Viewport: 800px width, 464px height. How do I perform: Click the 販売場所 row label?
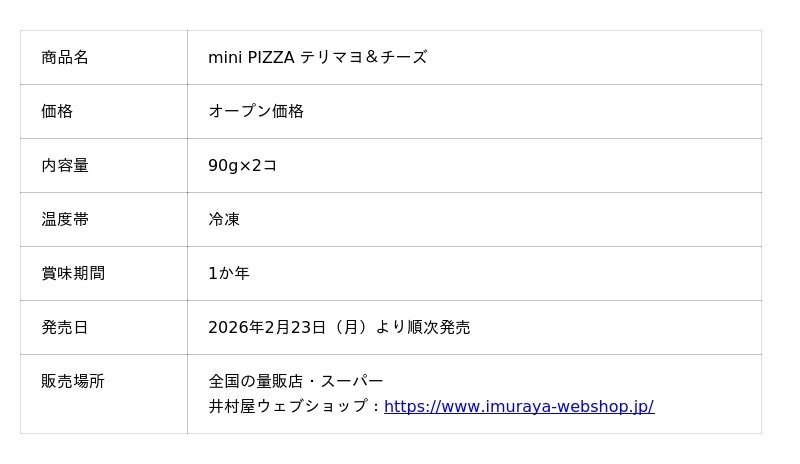click(x=73, y=382)
